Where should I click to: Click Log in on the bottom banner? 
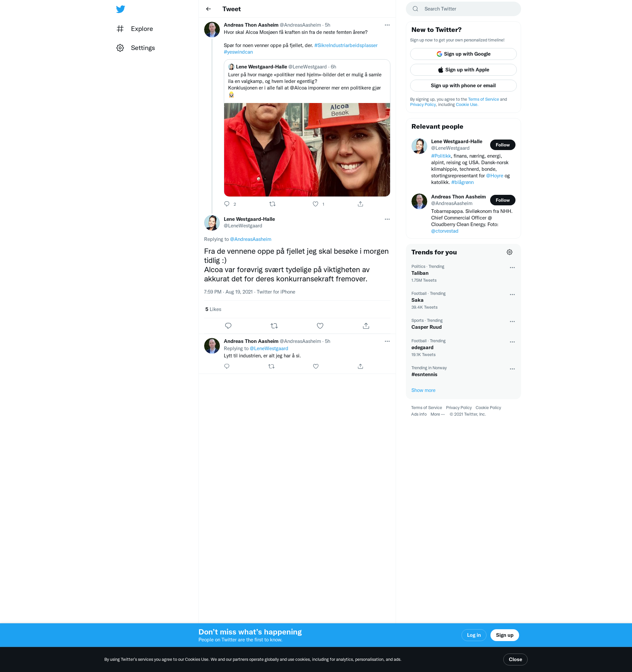[x=474, y=635]
